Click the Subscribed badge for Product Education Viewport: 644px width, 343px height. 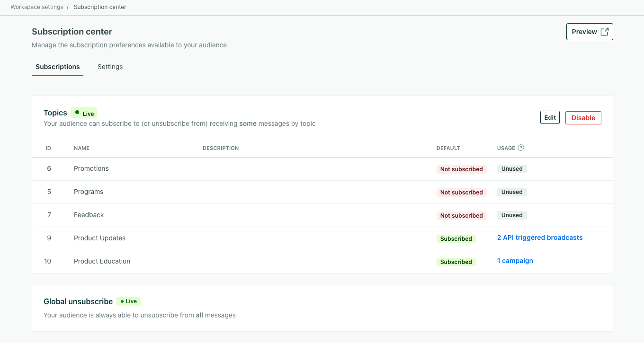(456, 262)
